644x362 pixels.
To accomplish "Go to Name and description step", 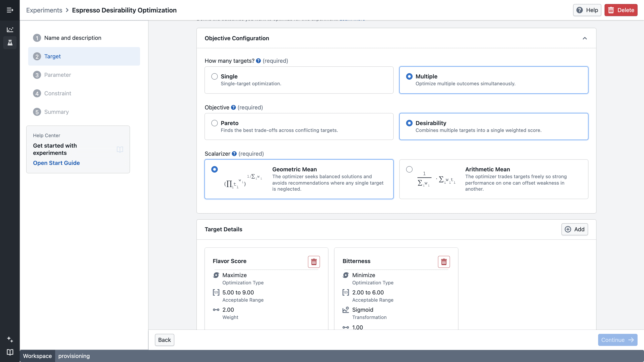I will pyautogui.click(x=84, y=38).
